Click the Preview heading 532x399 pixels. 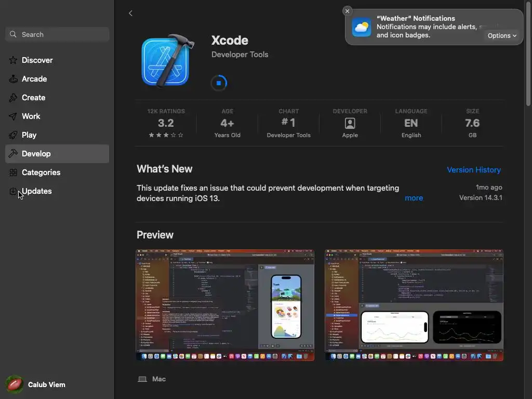155,235
